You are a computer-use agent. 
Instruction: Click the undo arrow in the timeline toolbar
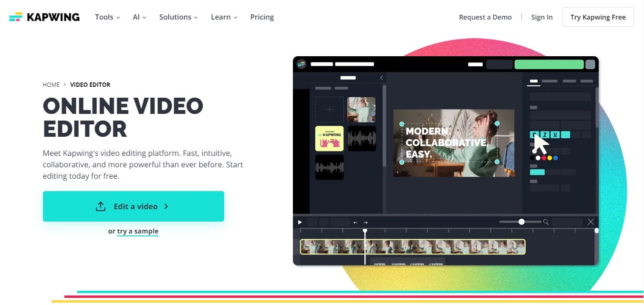[355, 223]
